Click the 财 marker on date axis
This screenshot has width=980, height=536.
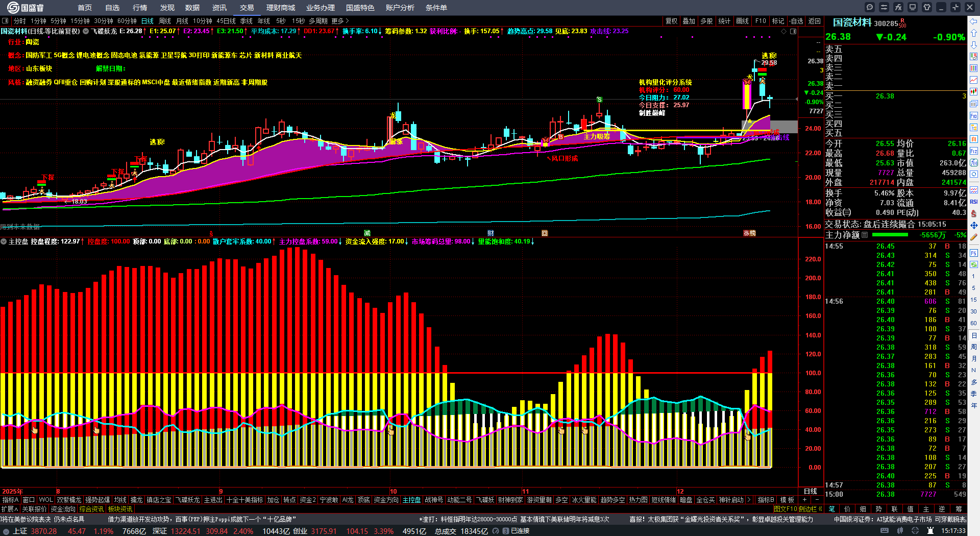click(491, 233)
